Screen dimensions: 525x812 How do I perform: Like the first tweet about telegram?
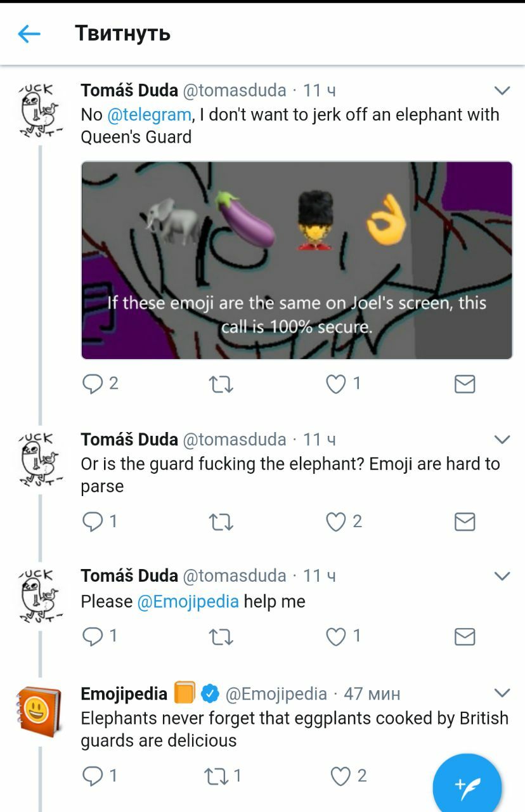336,384
